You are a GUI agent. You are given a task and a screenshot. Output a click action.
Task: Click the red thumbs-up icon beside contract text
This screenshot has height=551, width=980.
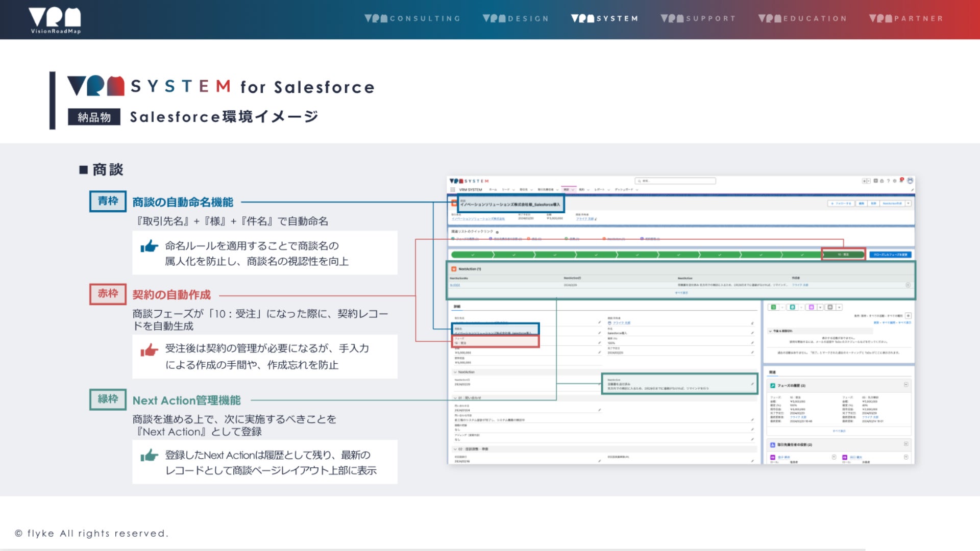click(149, 350)
